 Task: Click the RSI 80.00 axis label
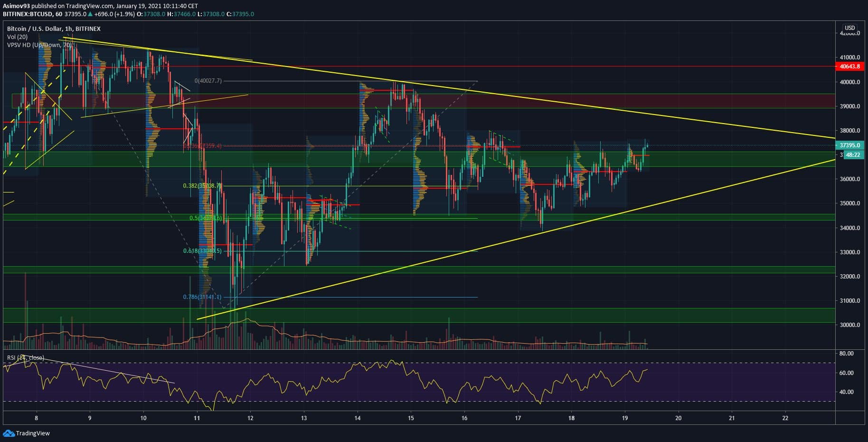point(847,354)
